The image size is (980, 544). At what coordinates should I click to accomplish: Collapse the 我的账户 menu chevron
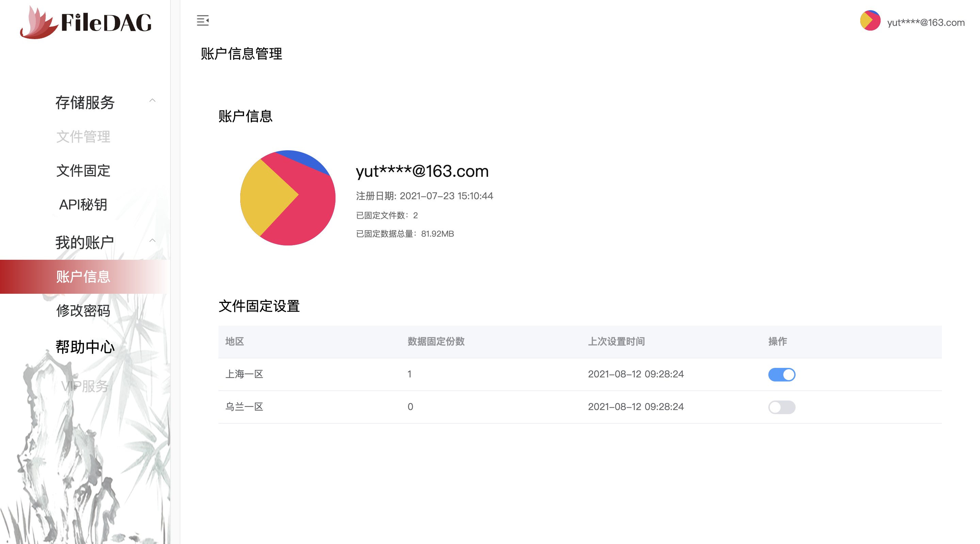pos(152,241)
